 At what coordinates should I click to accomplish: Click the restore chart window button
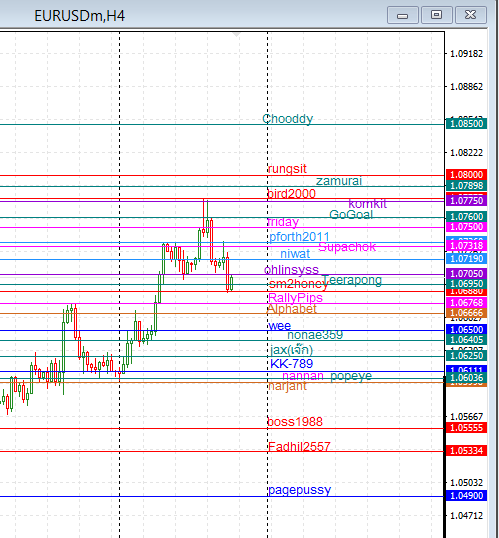coord(436,15)
